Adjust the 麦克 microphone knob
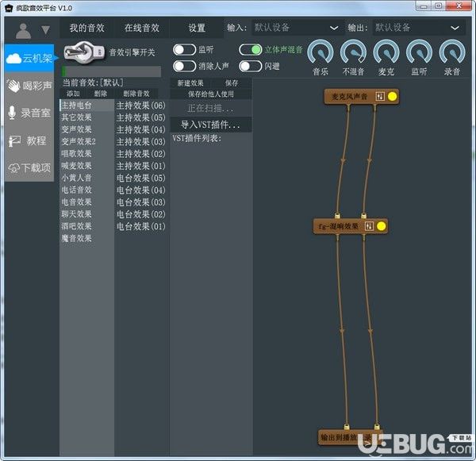 tap(386, 52)
